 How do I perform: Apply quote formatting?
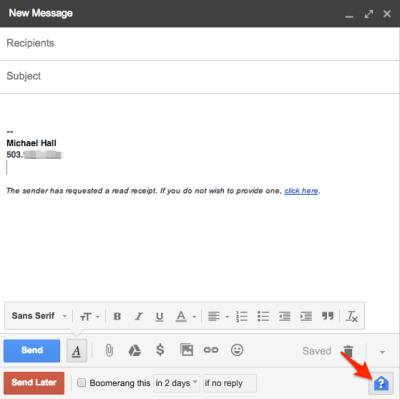[327, 316]
